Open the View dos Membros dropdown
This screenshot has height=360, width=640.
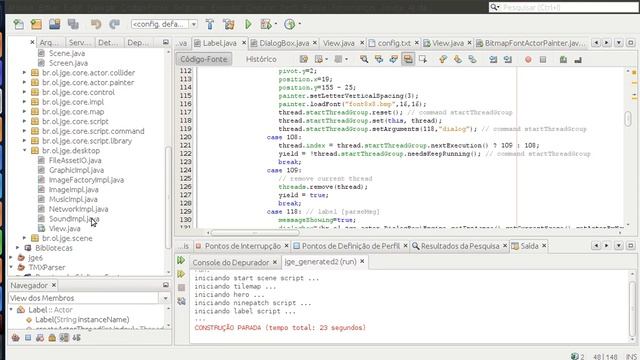(165, 298)
